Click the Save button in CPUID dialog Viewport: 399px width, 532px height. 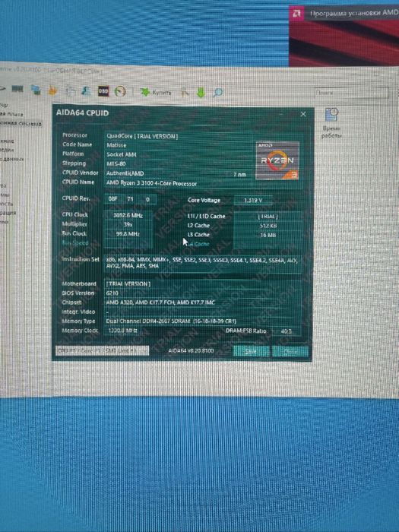[251, 351]
